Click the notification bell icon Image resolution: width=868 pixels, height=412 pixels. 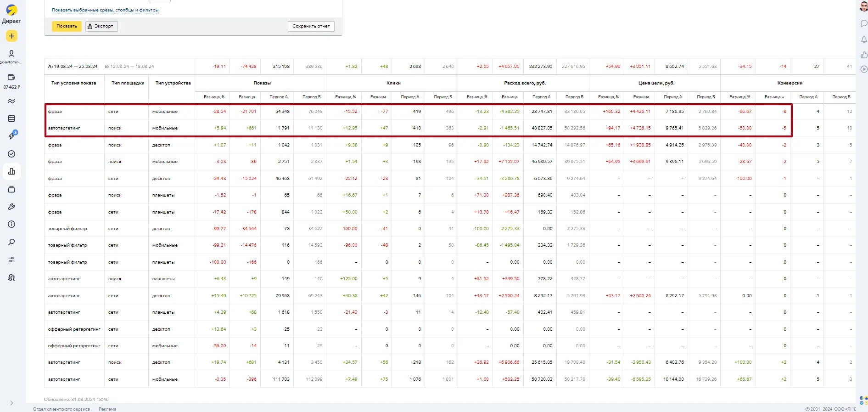click(863, 40)
